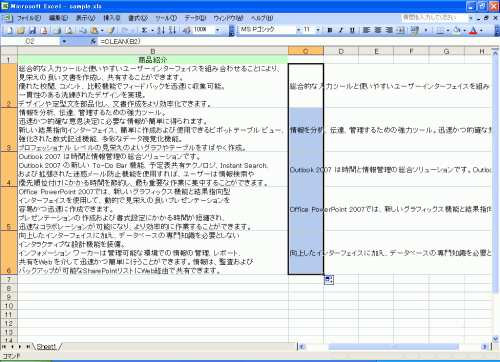Toggle Bold formatting
Screen dimensions: 500x362
[330, 30]
